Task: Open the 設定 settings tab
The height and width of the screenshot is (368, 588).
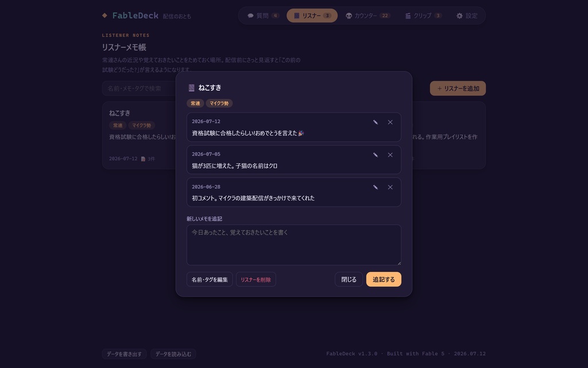Action: [x=467, y=16]
